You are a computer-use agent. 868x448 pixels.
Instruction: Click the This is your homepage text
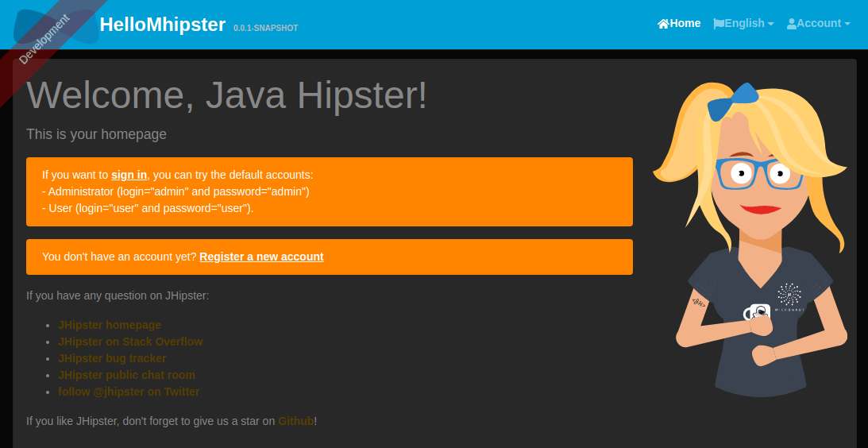pyautogui.click(x=96, y=134)
